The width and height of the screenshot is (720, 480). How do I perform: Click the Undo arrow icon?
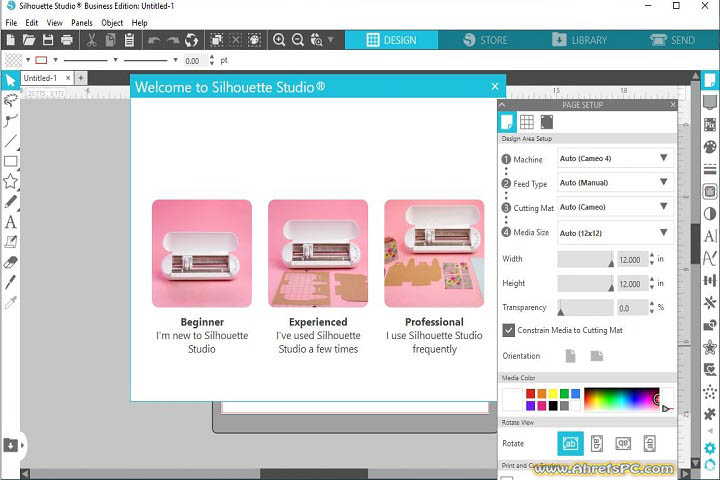point(154,40)
